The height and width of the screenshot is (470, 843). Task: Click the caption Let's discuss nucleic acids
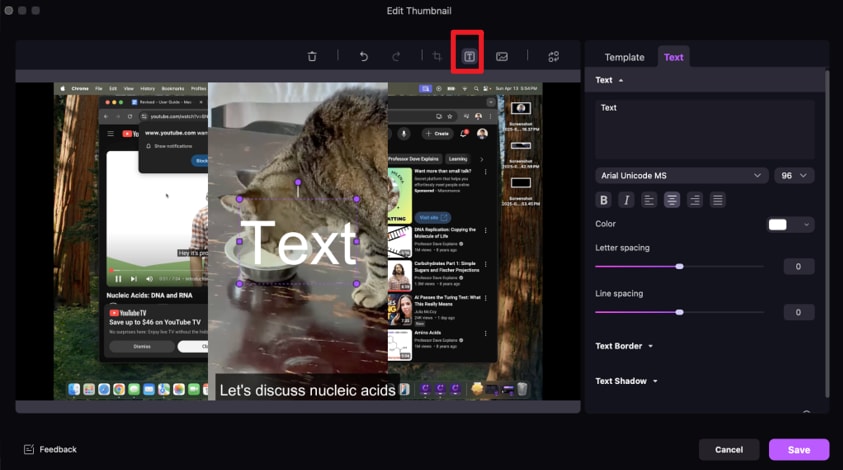pyautogui.click(x=308, y=390)
